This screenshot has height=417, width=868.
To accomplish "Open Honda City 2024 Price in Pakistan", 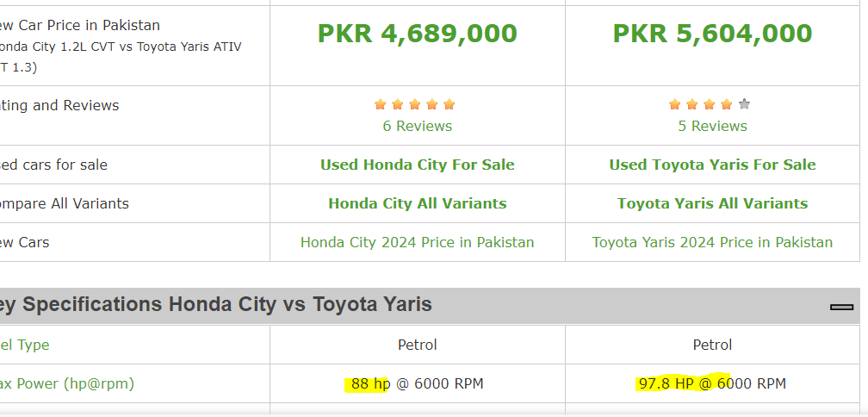I will pyautogui.click(x=418, y=243).
